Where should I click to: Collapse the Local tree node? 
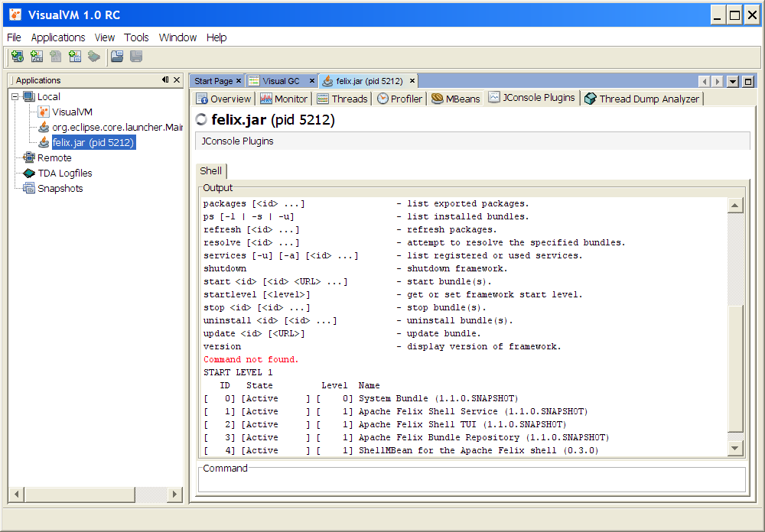16,97
